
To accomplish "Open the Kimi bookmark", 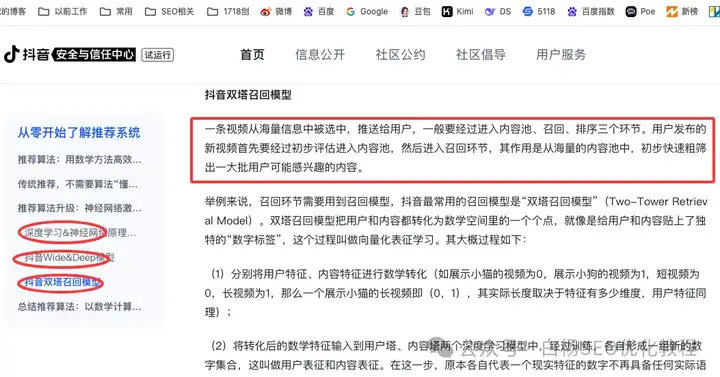I will tap(457, 11).
